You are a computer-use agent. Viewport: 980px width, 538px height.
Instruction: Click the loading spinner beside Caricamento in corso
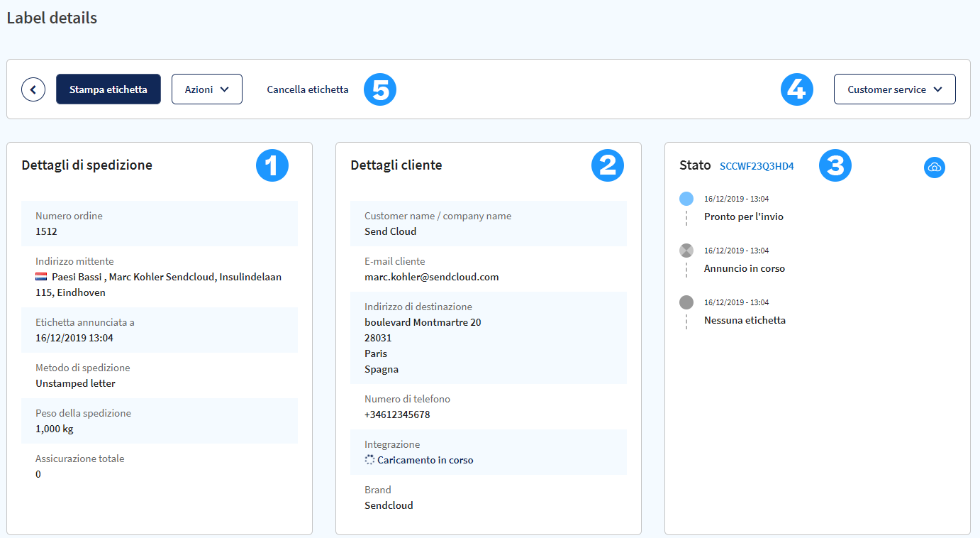tap(369, 460)
